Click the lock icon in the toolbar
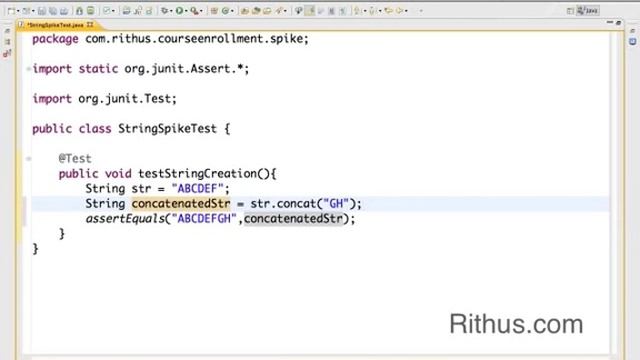Screen dimensions: 640x360 pos(79,11)
